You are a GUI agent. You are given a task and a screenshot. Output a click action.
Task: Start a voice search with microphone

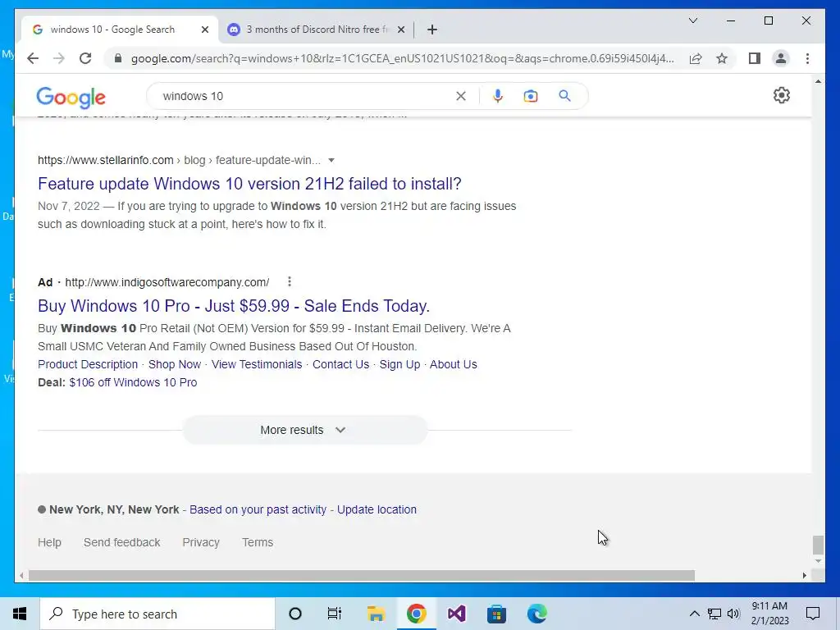click(498, 96)
